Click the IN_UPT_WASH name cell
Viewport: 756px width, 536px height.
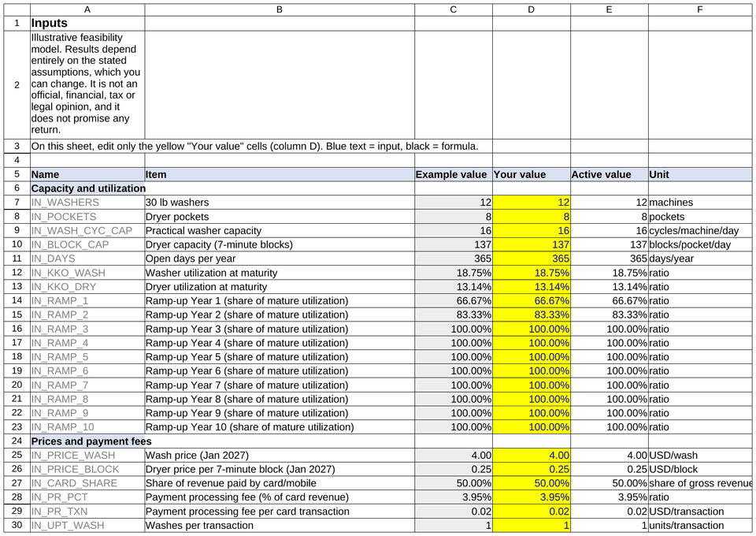pos(87,526)
